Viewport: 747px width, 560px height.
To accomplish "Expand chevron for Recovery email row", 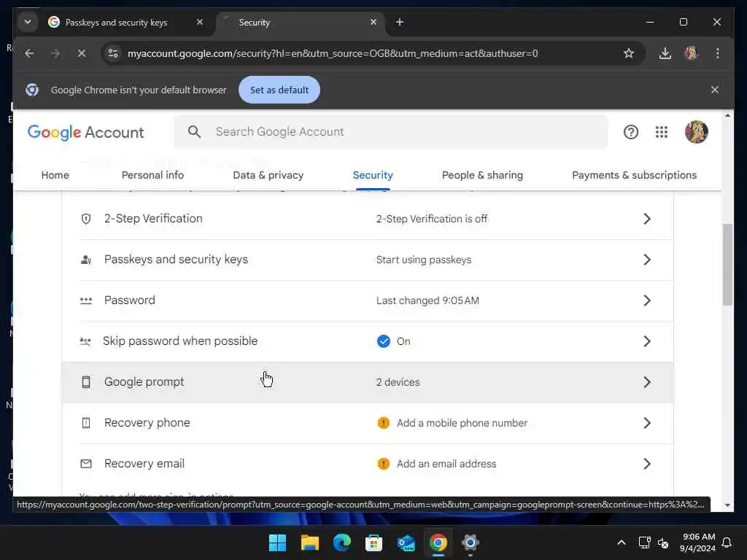I will coord(646,464).
